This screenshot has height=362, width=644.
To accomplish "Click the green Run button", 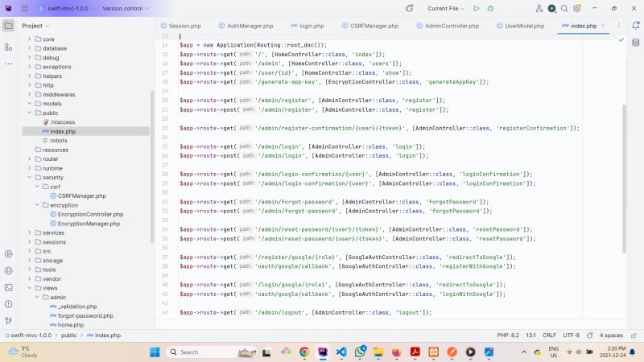I will [x=477, y=8].
